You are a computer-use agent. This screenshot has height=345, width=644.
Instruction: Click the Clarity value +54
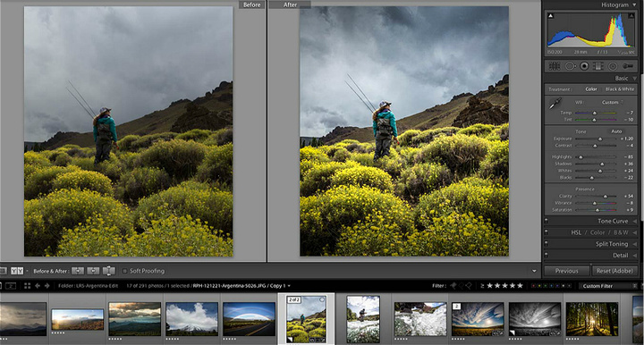(x=629, y=196)
